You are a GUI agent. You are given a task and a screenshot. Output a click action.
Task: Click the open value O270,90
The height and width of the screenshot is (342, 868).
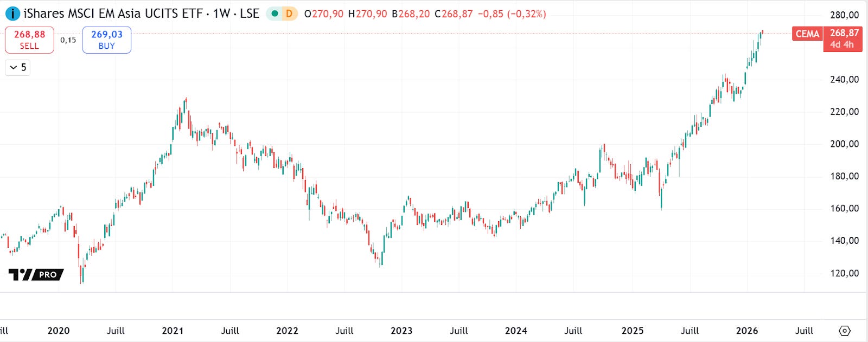tap(324, 14)
